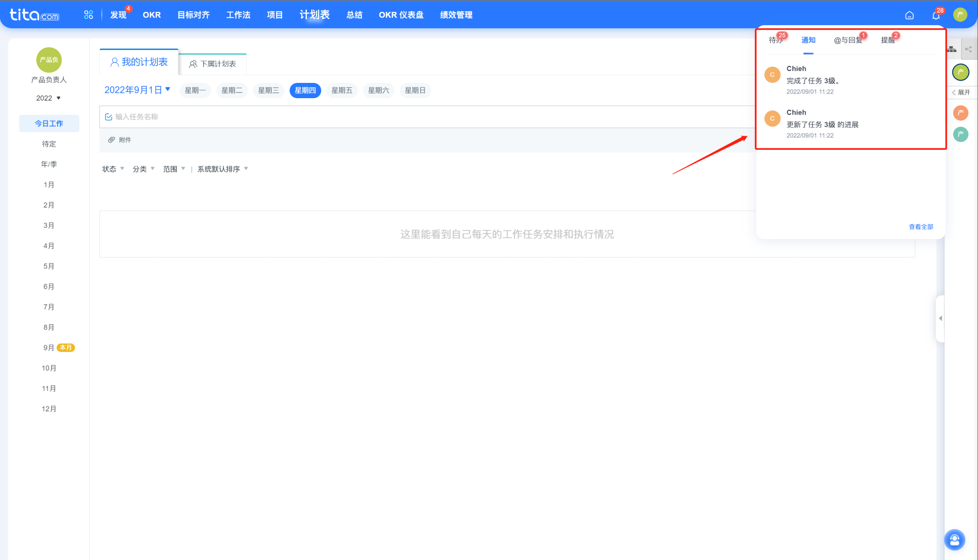Screen dimensions: 978x560
Task: Click the attachment paperclip icon
Action: click(111, 139)
